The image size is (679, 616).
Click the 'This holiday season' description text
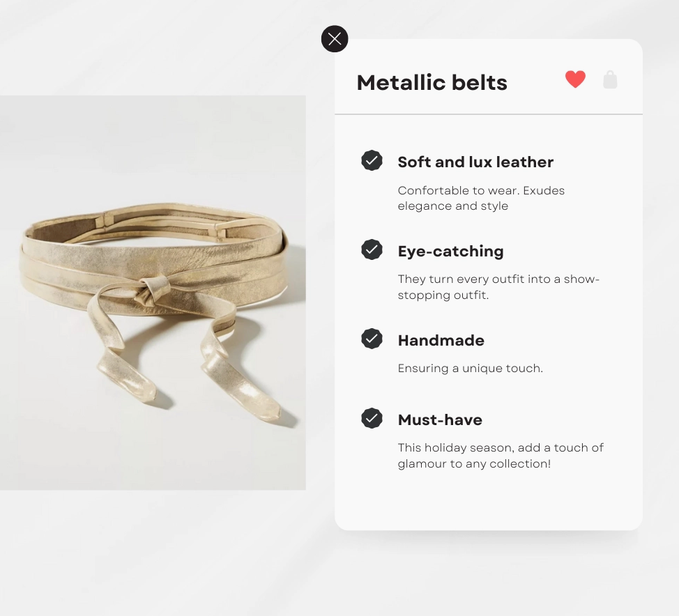pos(501,456)
